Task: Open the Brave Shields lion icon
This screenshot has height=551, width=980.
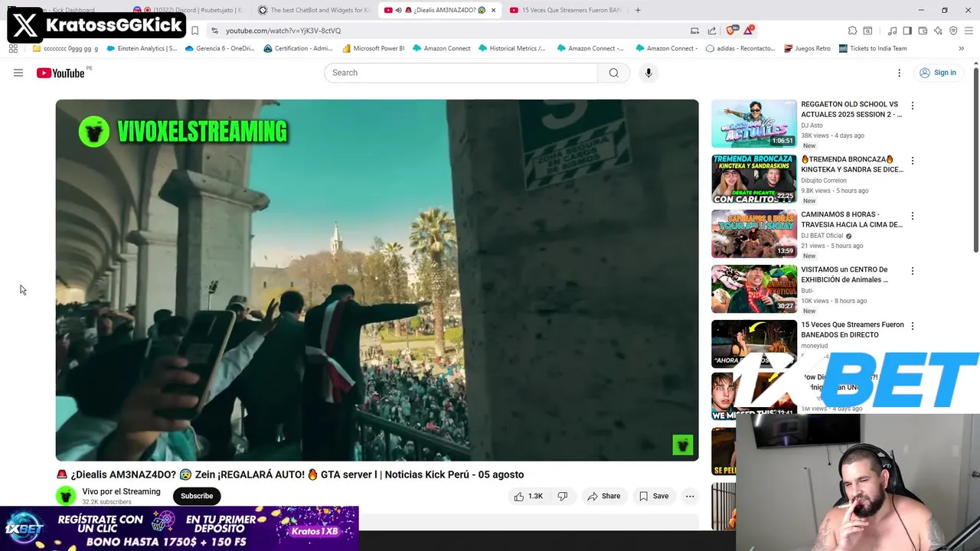Action: point(731,31)
